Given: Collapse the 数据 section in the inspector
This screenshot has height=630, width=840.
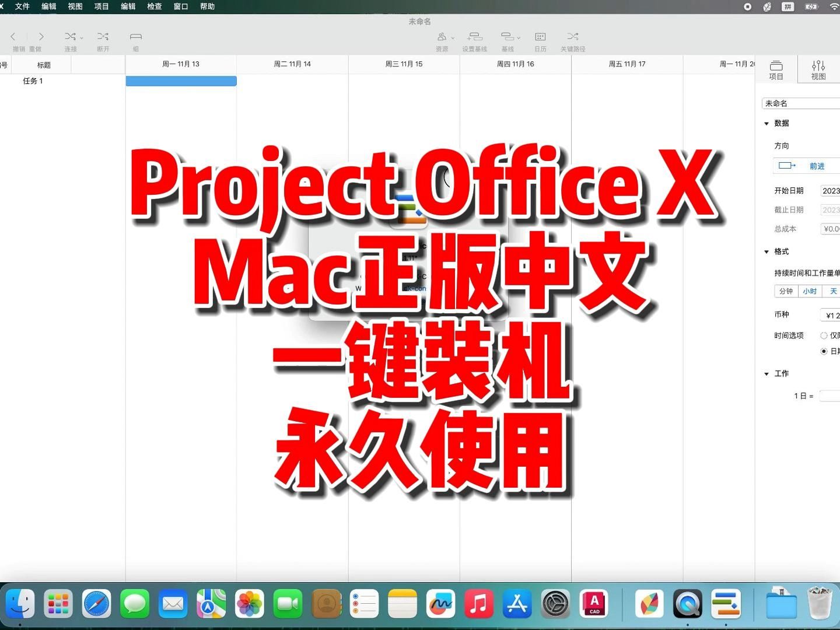Looking at the screenshot, I should click(x=766, y=123).
